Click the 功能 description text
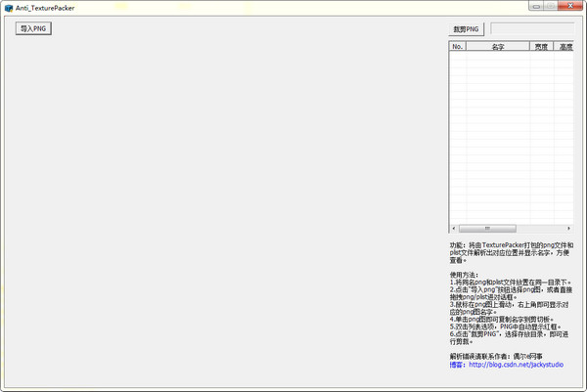Viewport: 587px width, 392px height. pyautogui.click(x=512, y=252)
